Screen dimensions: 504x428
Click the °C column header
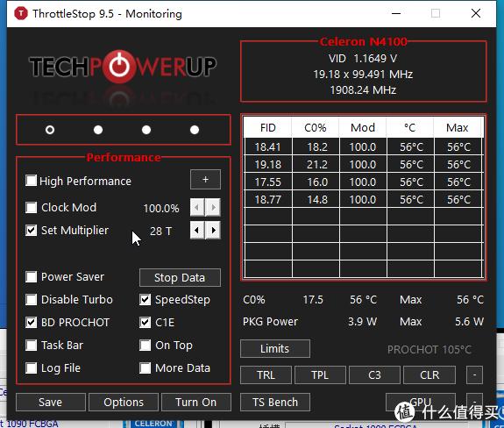pyautogui.click(x=410, y=128)
